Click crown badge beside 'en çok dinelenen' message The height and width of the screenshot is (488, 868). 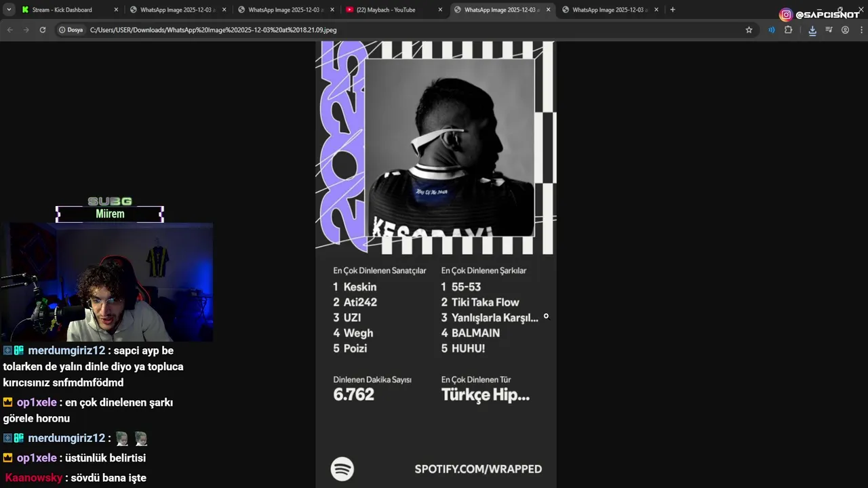pos(8,403)
